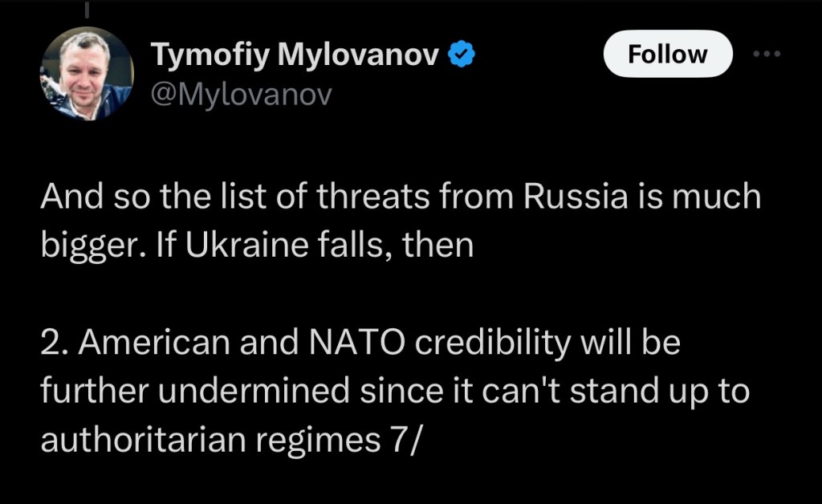This screenshot has height=504, width=822.
Task: Click the @Mylovanov handle
Action: 241,95
